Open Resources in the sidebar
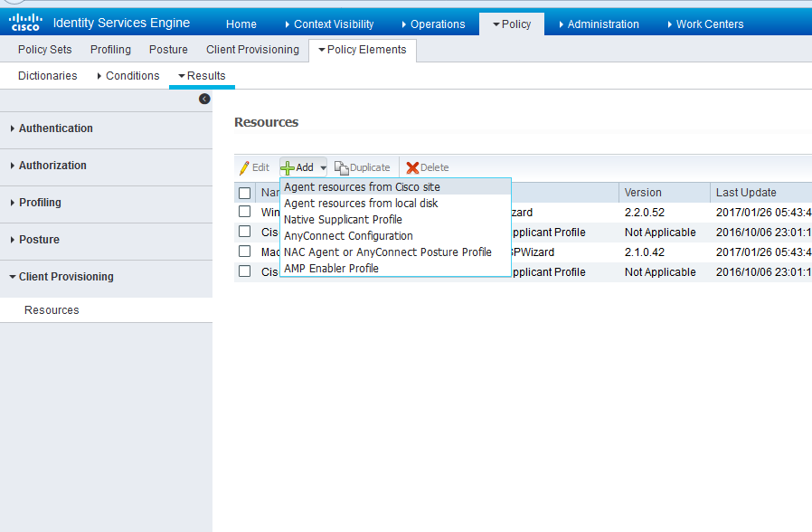812x532 pixels. [52, 310]
